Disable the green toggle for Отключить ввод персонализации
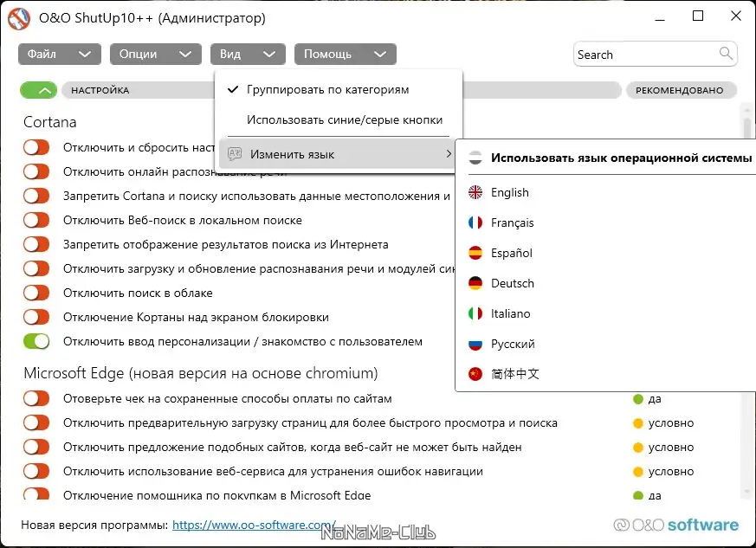This screenshot has width=756, height=548. pyautogui.click(x=35, y=341)
